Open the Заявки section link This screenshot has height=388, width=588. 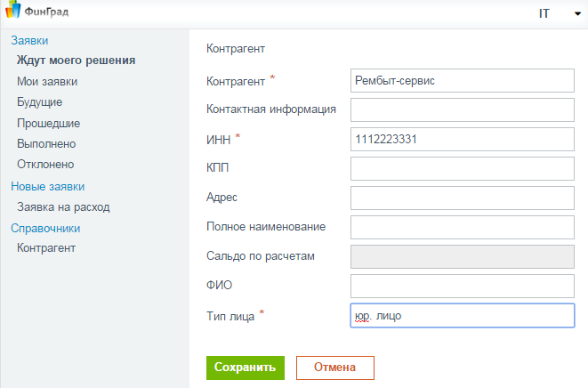[29, 41]
